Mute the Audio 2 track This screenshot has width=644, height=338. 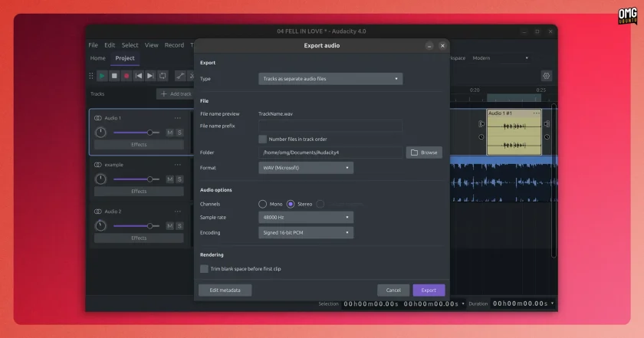pyautogui.click(x=170, y=226)
